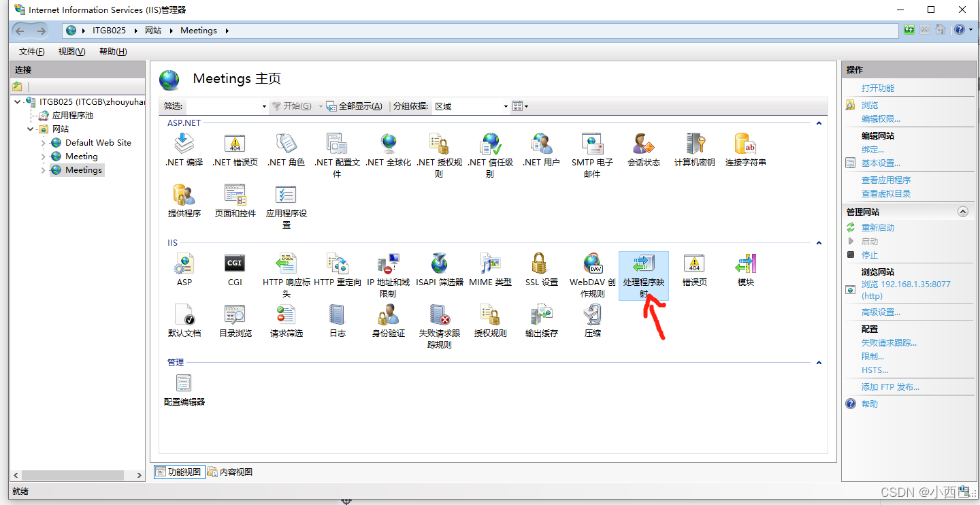
Task: Open the 应用程序设置 icon
Action: [x=286, y=206]
